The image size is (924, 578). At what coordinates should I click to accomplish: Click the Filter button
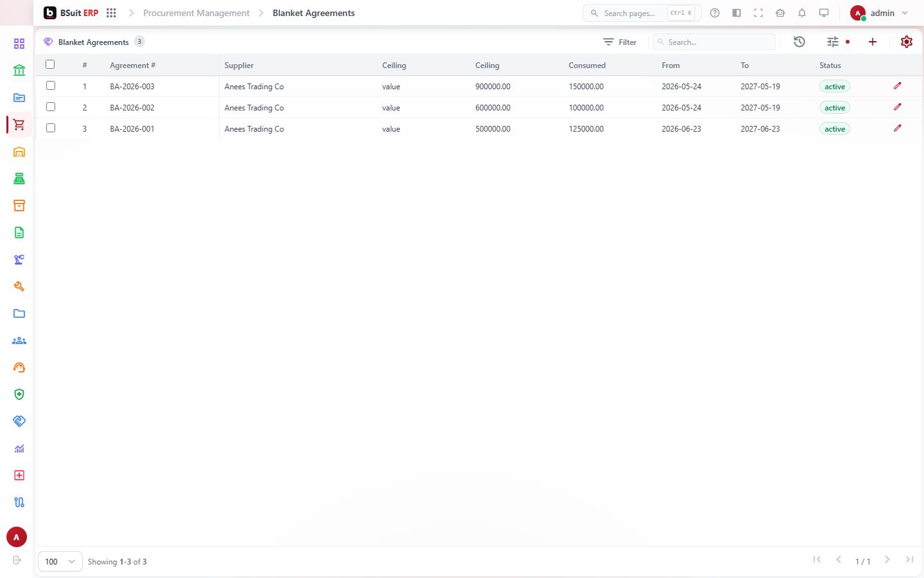tap(620, 42)
